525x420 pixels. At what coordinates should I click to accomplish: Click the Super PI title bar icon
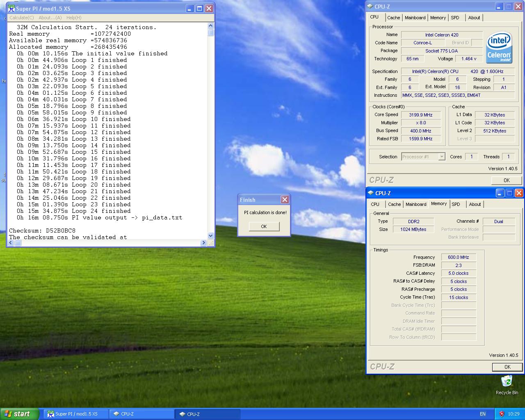point(11,8)
